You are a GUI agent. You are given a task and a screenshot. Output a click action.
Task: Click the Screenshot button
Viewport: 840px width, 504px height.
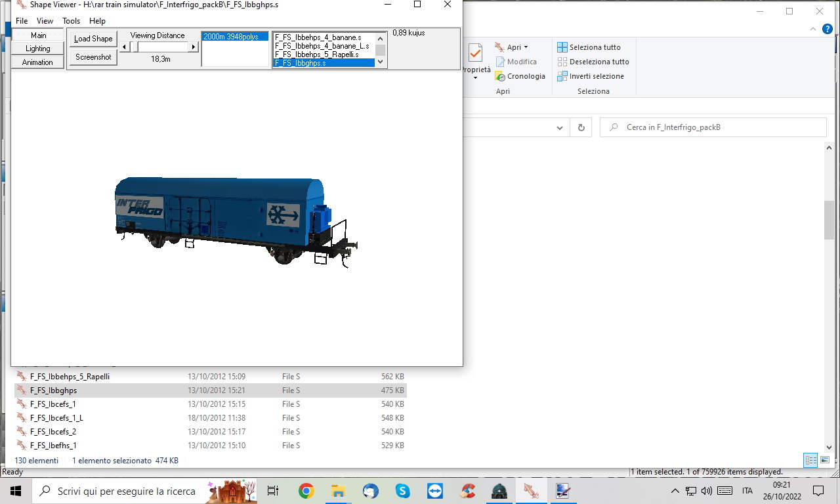click(x=93, y=57)
